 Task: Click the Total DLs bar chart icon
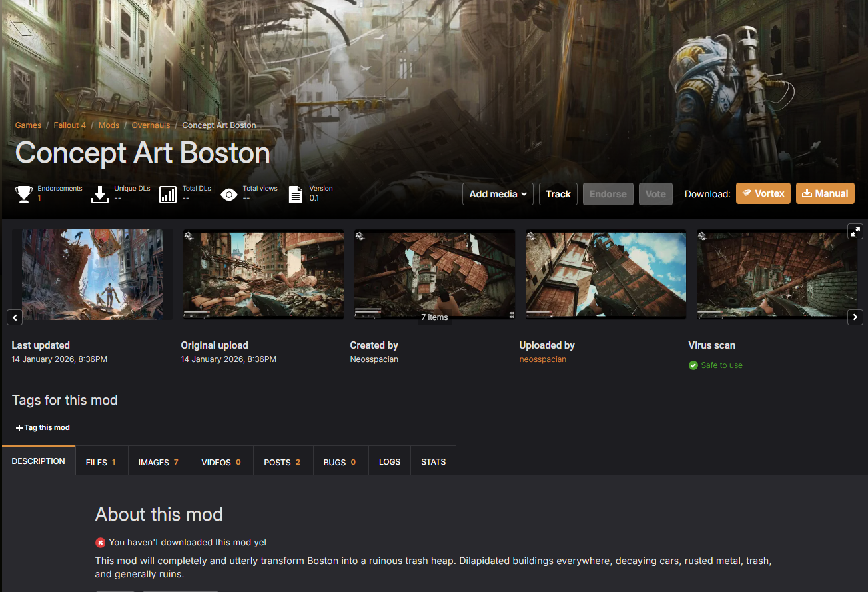coord(169,194)
